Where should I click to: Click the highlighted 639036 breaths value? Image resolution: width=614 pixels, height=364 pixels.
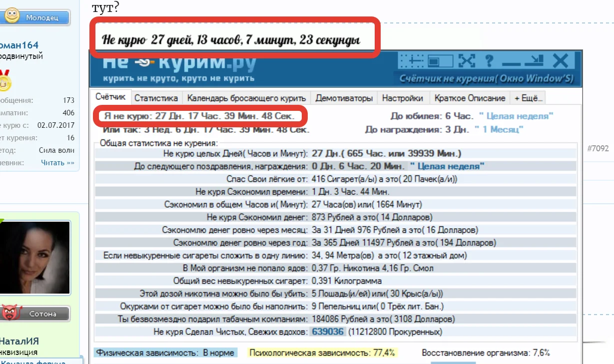(x=328, y=332)
